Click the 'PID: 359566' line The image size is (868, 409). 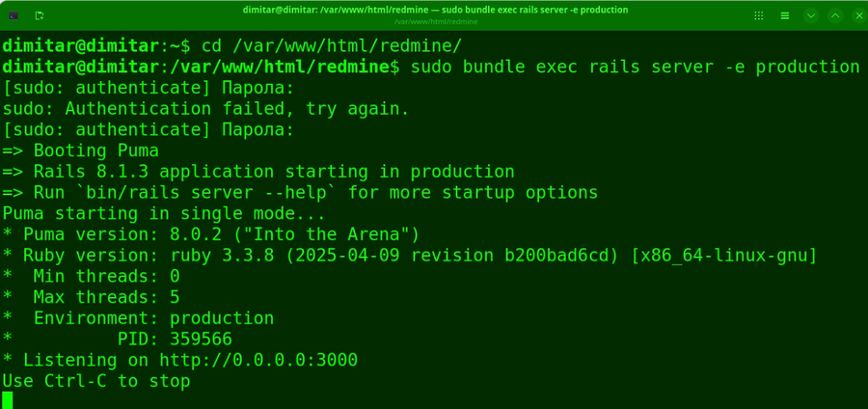(118, 340)
